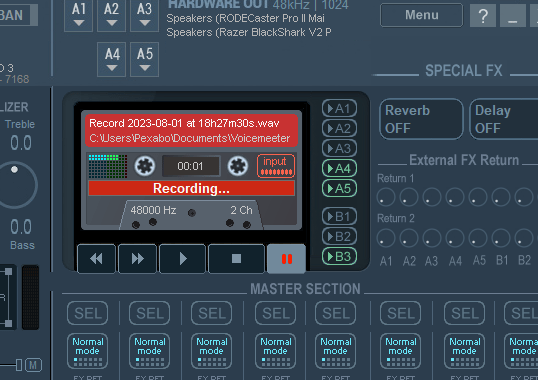Image resolution: width=538 pixels, height=380 pixels.
Task: Enable the Delay effect
Action: [x=504, y=119]
